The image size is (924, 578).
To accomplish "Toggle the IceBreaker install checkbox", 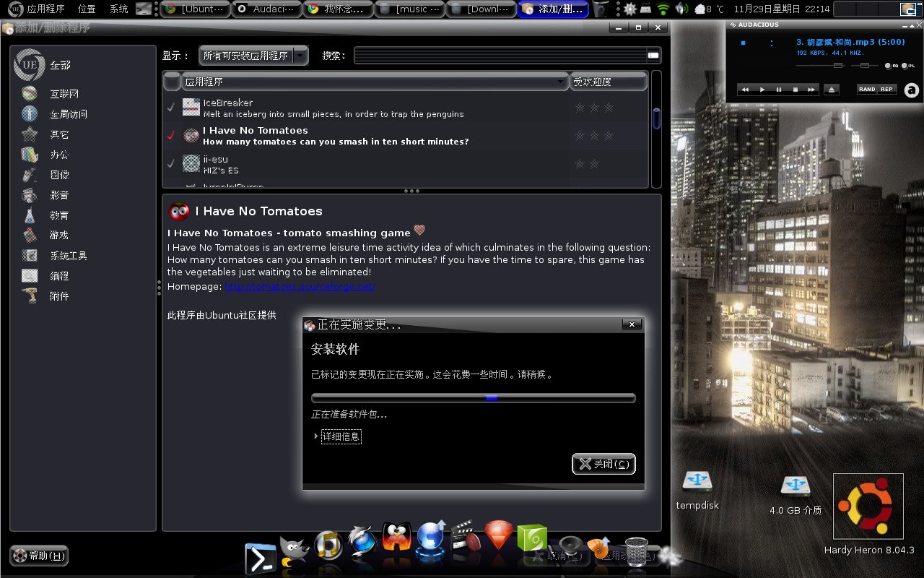I will [171, 108].
